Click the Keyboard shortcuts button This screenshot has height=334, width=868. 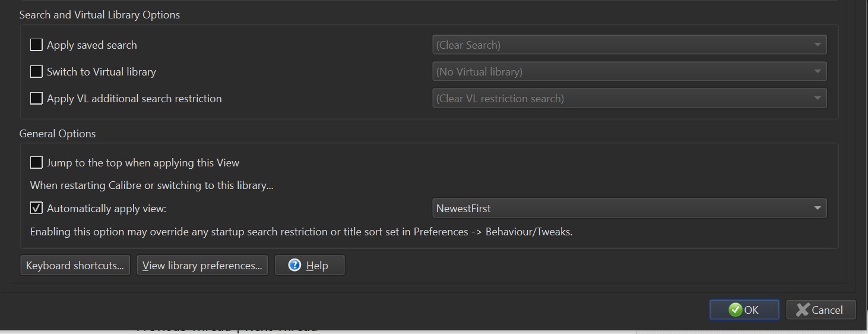[x=75, y=266]
